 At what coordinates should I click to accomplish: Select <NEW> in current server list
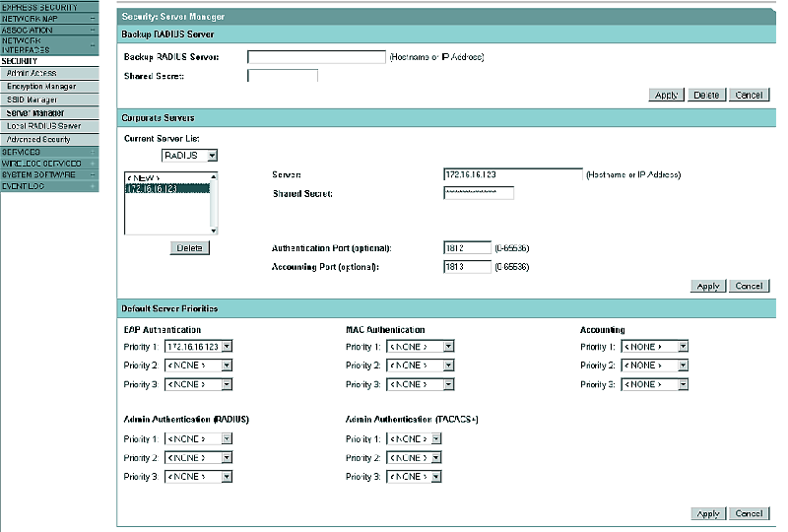click(x=166, y=178)
